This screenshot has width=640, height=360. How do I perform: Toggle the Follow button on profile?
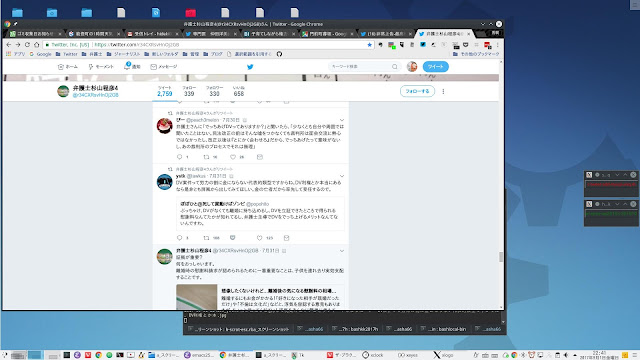pyautogui.click(x=417, y=91)
